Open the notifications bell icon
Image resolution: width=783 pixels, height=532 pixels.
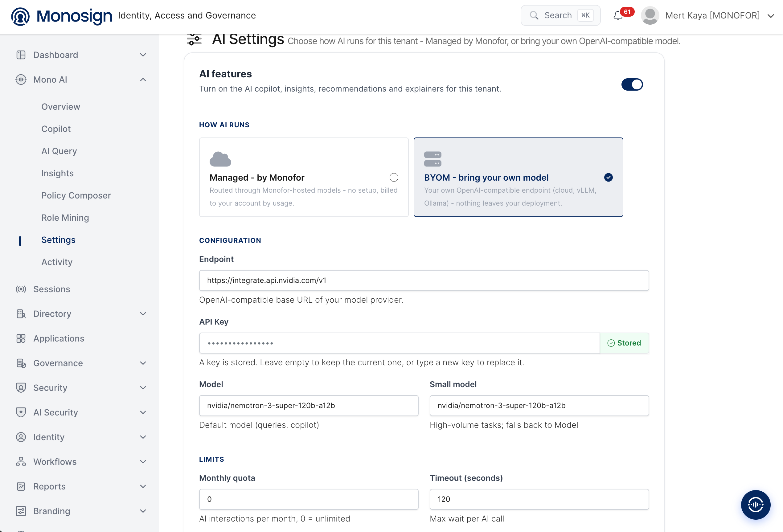617,16
